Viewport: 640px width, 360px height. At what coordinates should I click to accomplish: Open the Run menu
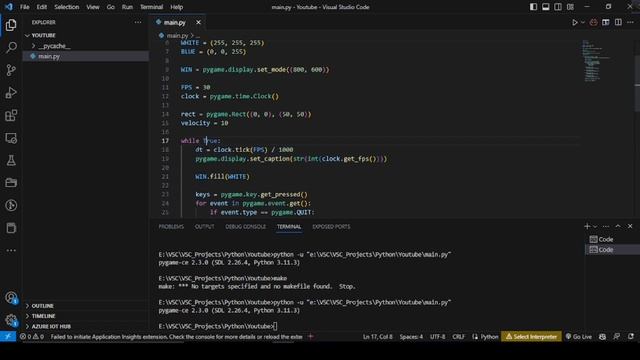click(x=127, y=7)
